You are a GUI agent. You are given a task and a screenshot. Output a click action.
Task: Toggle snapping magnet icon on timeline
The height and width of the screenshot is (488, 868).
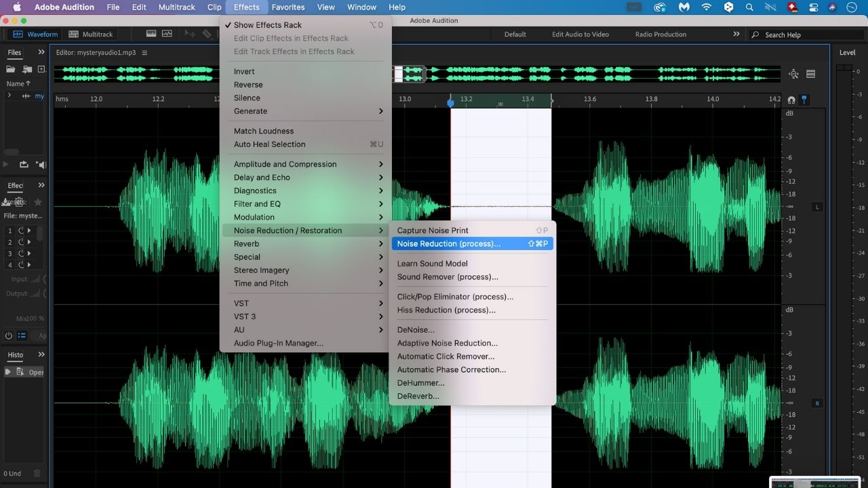click(791, 100)
